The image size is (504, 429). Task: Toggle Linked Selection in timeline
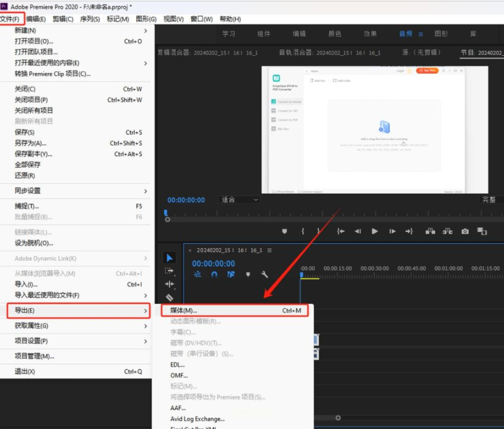click(231, 274)
